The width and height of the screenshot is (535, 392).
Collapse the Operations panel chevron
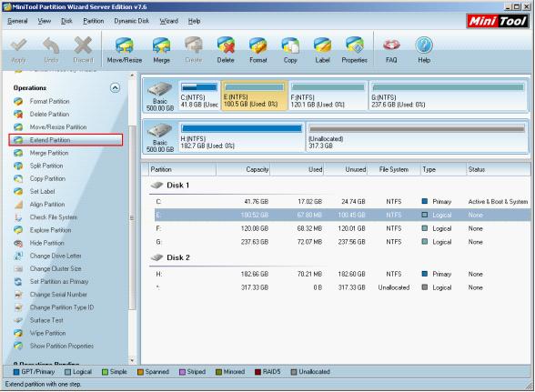pyautogui.click(x=115, y=88)
